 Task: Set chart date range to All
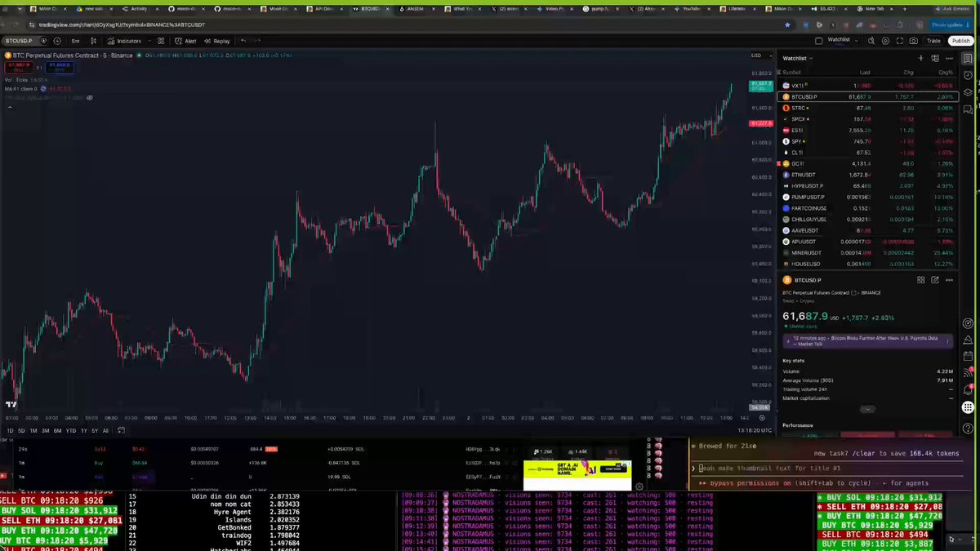[x=105, y=430]
